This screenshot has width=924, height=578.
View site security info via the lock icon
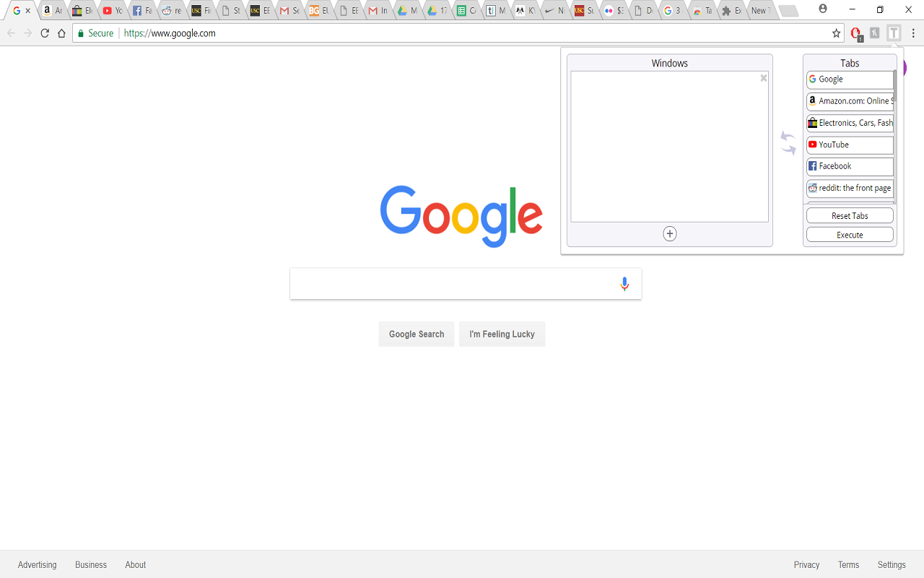[81, 33]
